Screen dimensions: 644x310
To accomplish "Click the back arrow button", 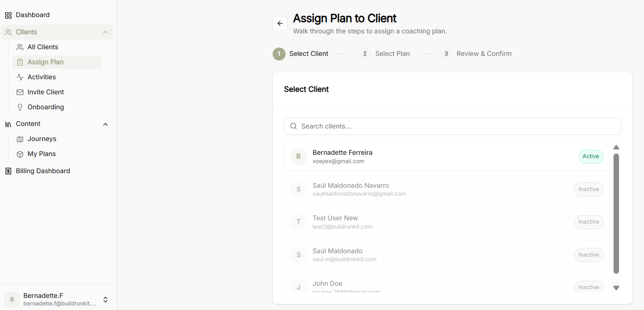I will click(x=280, y=23).
